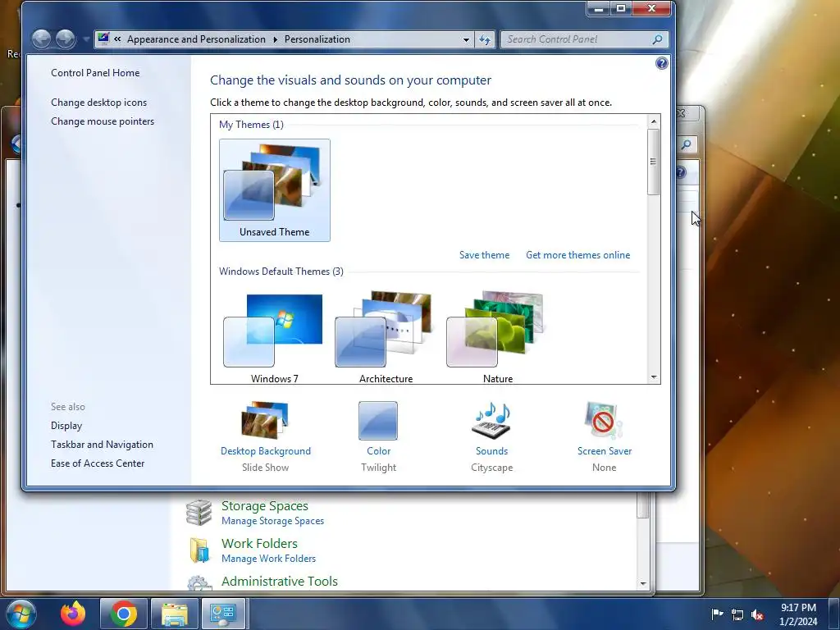Click the refresh button in address bar
840x630 pixels.
pos(485,39)
